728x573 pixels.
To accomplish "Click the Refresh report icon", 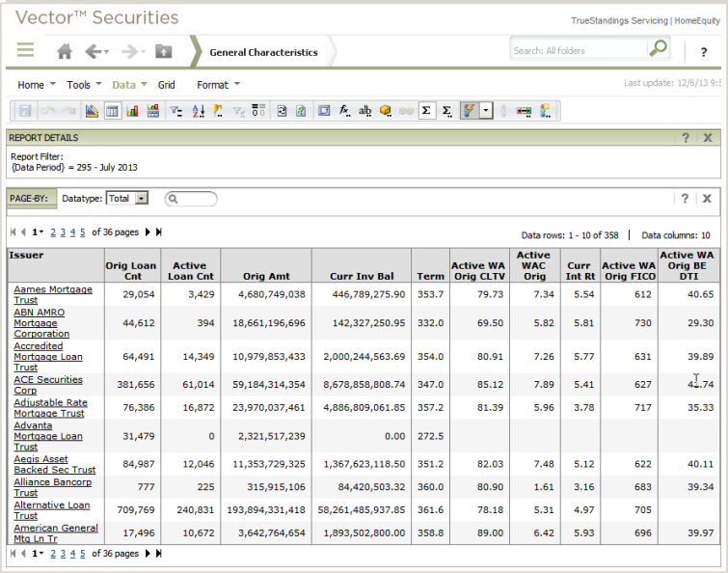I will (282, 111).
